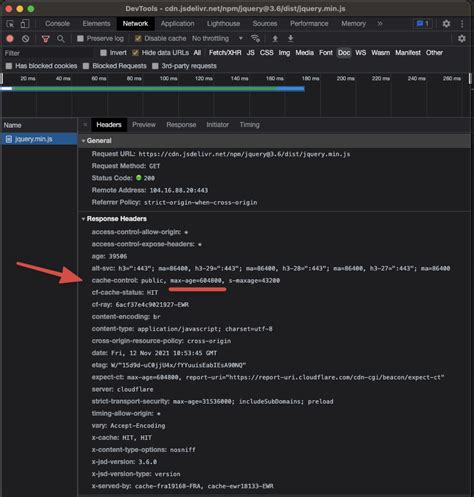Image resolution: width=474 pixels, height=497 pixels.
Task: Click the cf-ray header value
Action: 152,305
